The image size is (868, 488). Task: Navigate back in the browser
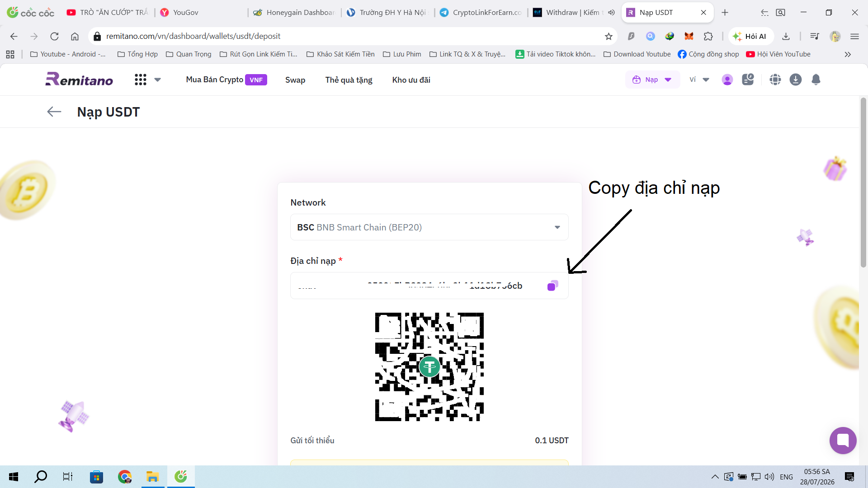[x=14, y=36]
